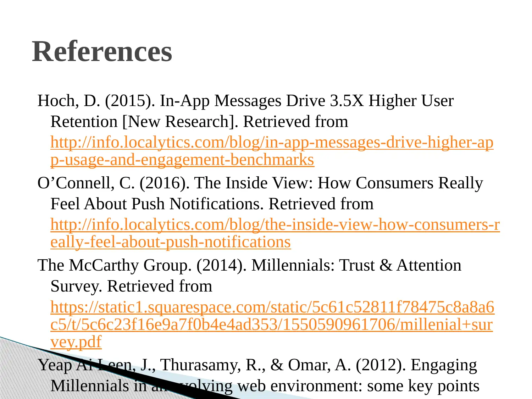The height and width of the screenshot is (399, 532).
Task: Open the localytics in-app messages link
Action: pos(272,151)
